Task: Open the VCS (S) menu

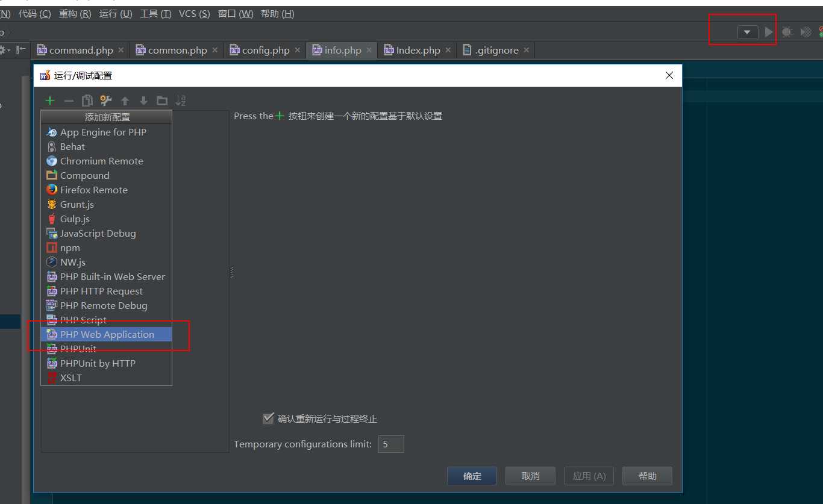Action: click(x=195, y=13)
